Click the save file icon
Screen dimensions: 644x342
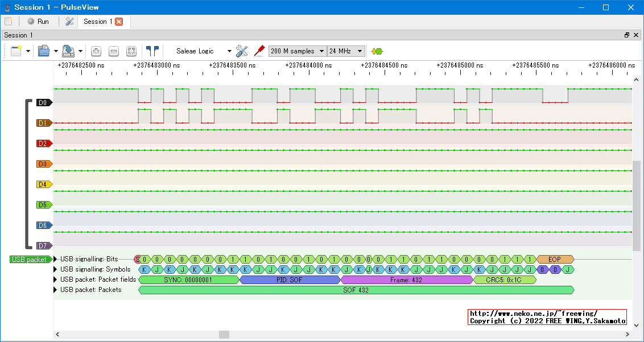pos(68,51)
